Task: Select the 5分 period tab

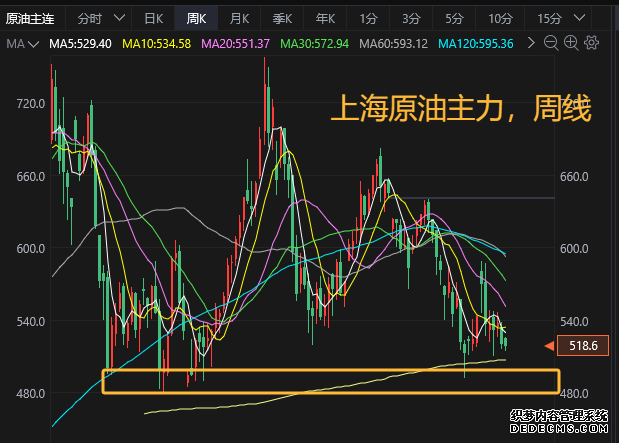Action: coord(454,18)
